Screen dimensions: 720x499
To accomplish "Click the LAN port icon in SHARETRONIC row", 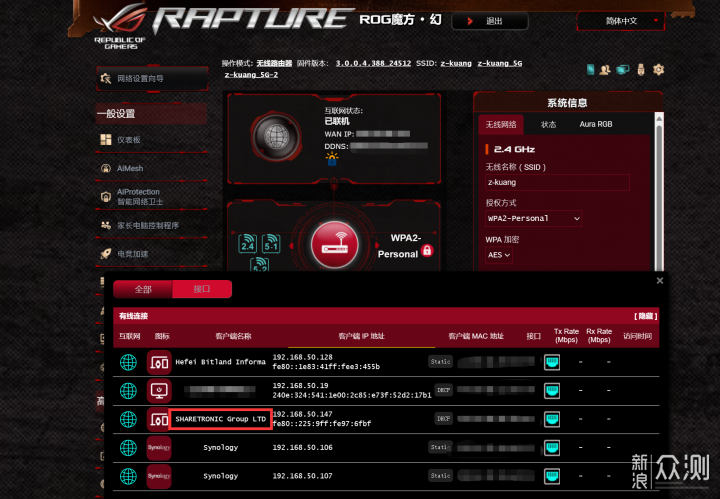I will 551,419.
